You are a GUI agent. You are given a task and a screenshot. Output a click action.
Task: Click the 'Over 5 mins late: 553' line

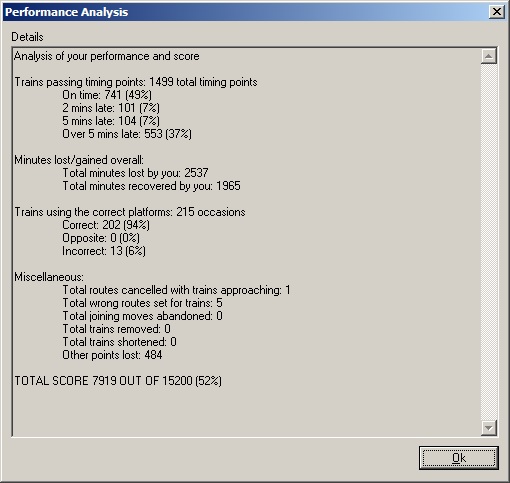click(x=127, y=134)
